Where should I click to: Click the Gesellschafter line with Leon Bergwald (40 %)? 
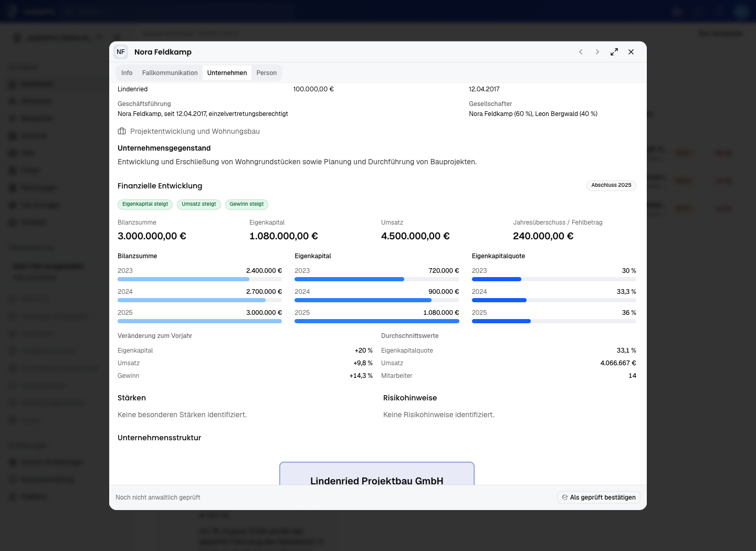pyautogui.click(x=533, y=114)
